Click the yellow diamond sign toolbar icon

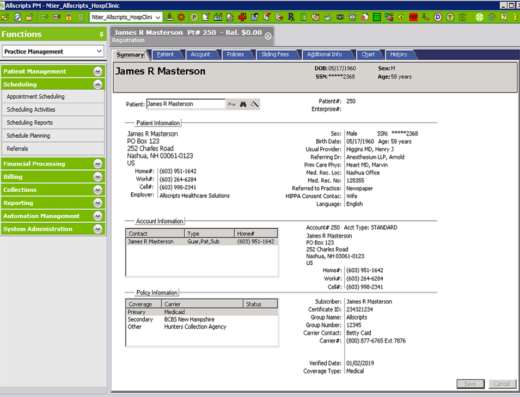click(x=401, y=17)
